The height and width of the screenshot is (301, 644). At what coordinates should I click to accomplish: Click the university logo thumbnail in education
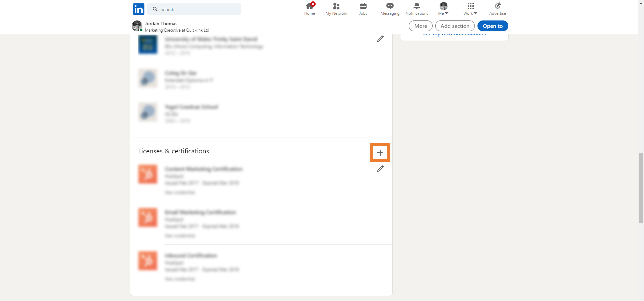pyautogui.click(x=148, y=44)
